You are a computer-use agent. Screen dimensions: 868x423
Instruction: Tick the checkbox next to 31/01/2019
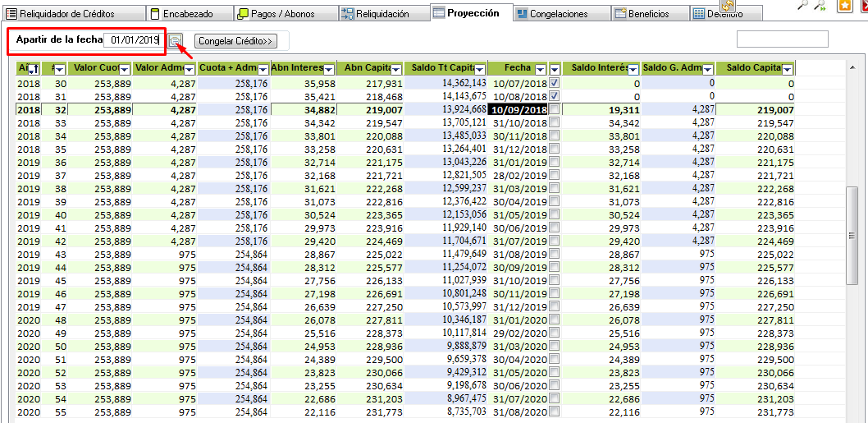555,162
